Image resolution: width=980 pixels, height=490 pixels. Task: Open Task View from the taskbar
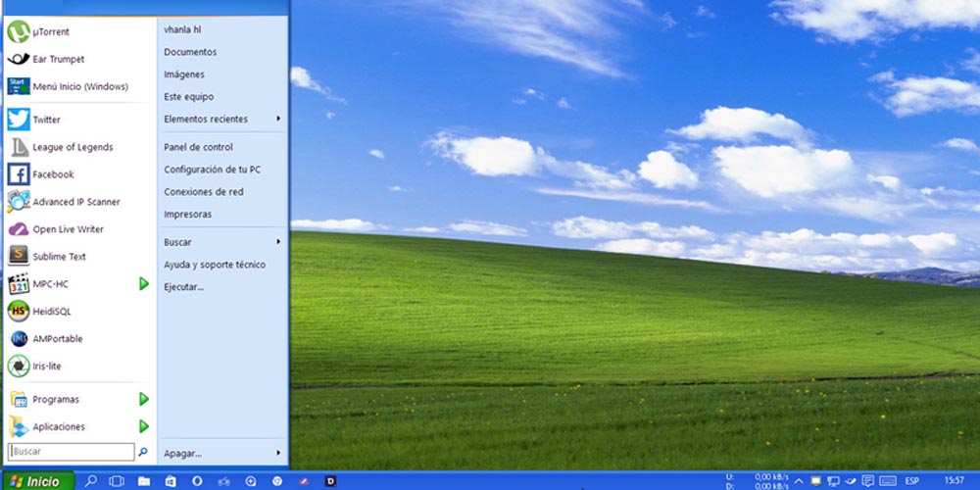pyautogui.click(x=117, y=480)
